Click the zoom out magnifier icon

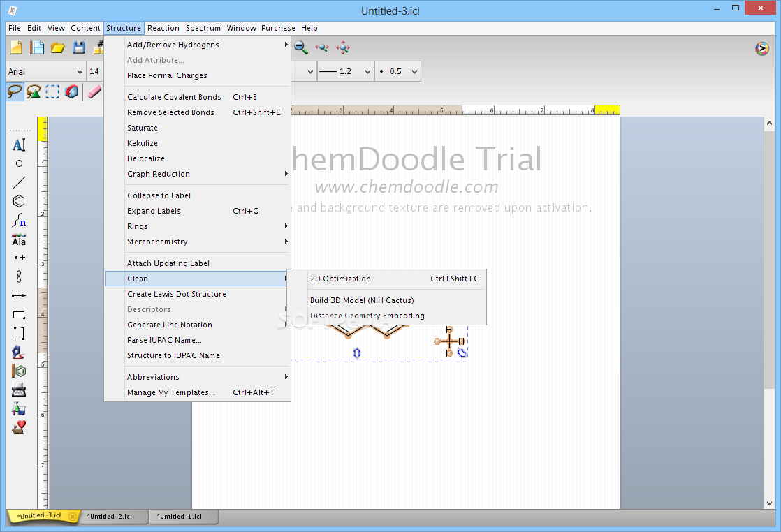[301, 47]
